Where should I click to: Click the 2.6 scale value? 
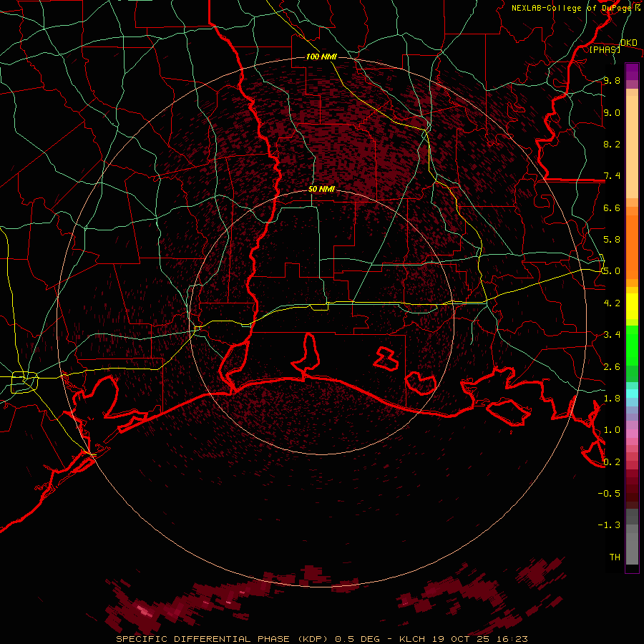[x=612, y=367]
